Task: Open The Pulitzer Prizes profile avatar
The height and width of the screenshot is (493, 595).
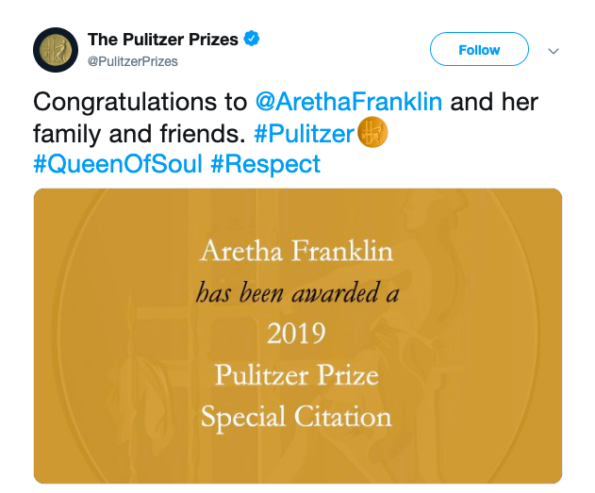Action: point(55,50)
